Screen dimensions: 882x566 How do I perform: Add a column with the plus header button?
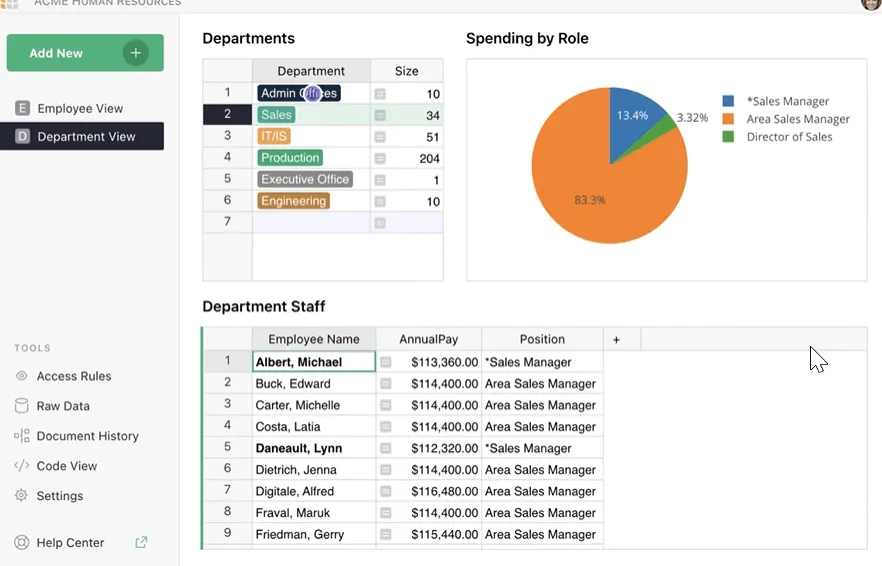(616, 339)
